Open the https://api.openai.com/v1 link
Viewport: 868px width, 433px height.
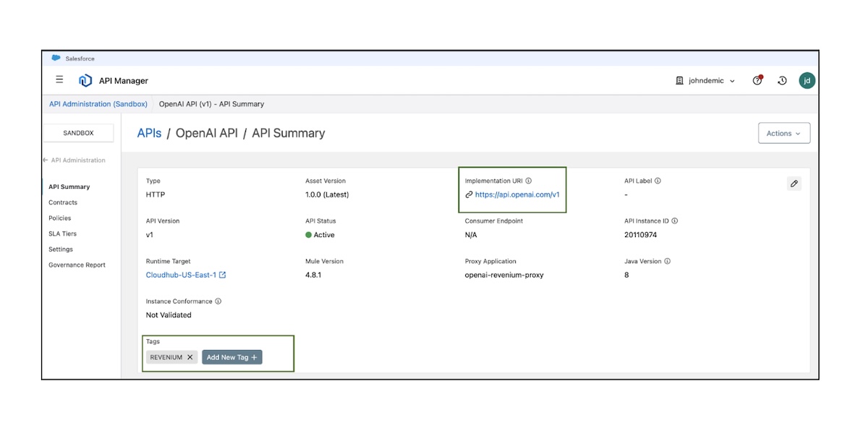[517, 194]
